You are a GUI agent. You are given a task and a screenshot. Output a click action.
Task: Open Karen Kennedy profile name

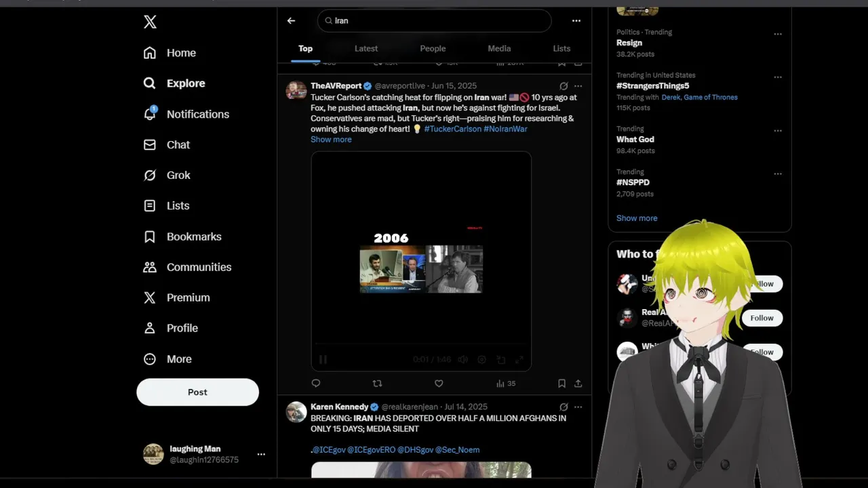click(339, 407)
